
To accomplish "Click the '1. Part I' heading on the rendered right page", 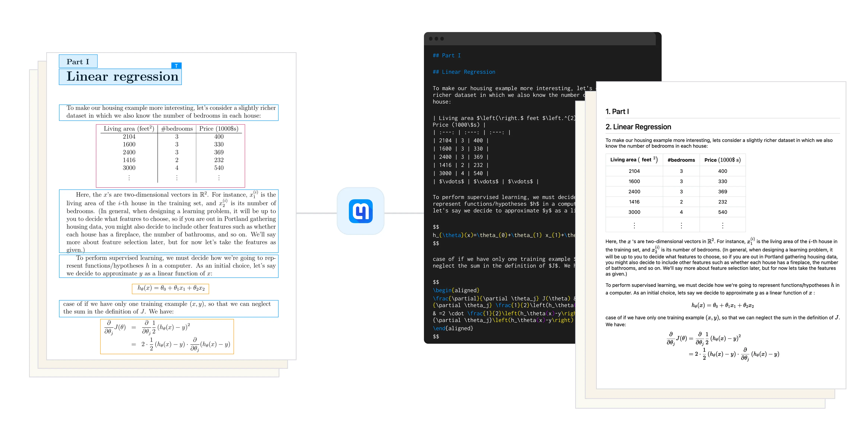I will pos(617,112).
